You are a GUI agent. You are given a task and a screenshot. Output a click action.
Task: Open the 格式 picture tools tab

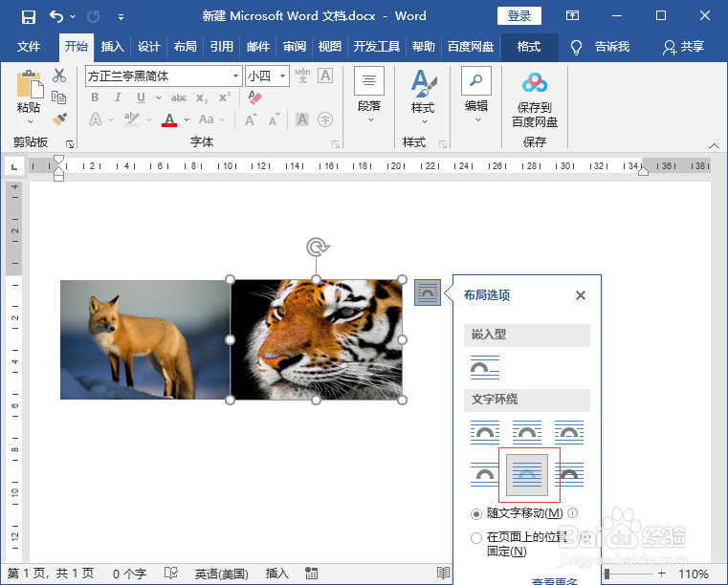tap(529, 47)
